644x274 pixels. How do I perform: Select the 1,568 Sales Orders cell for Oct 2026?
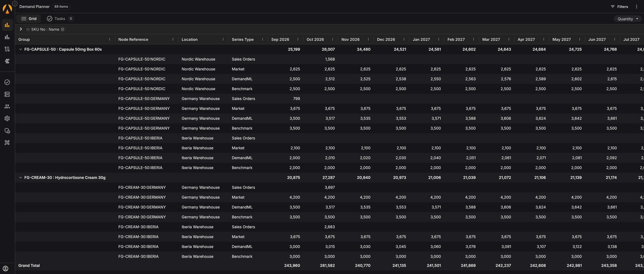tap(330, 59)
